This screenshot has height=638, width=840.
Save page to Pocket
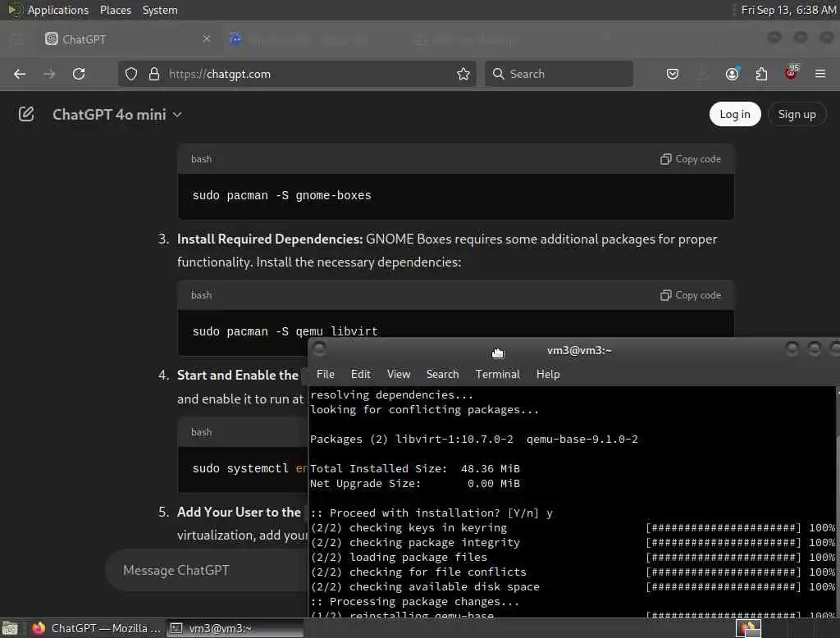[x=673, y=74]
